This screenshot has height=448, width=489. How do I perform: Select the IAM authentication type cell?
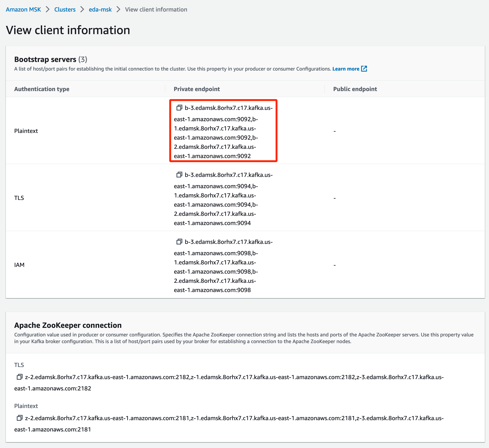(x=19, y=265)
